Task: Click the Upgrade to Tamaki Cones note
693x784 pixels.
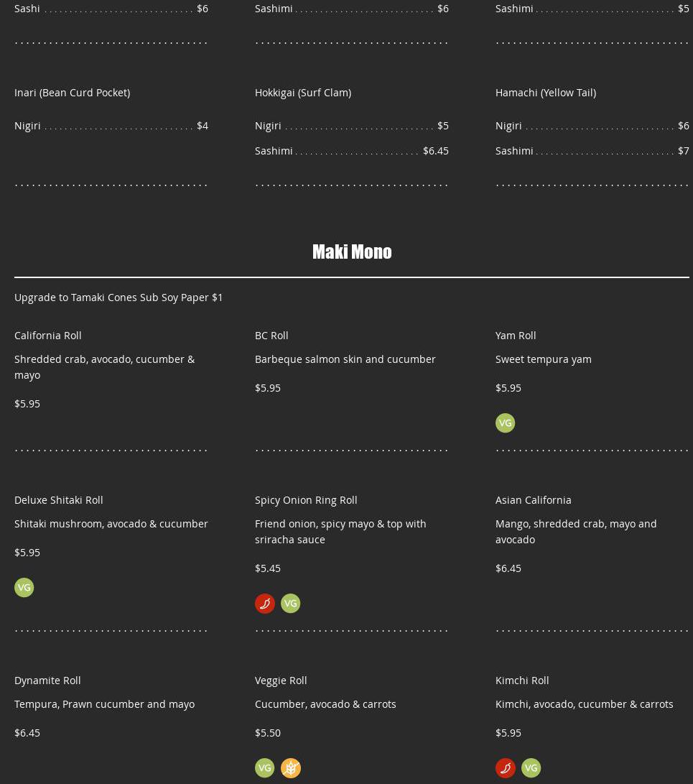Action: coord(118,297)
